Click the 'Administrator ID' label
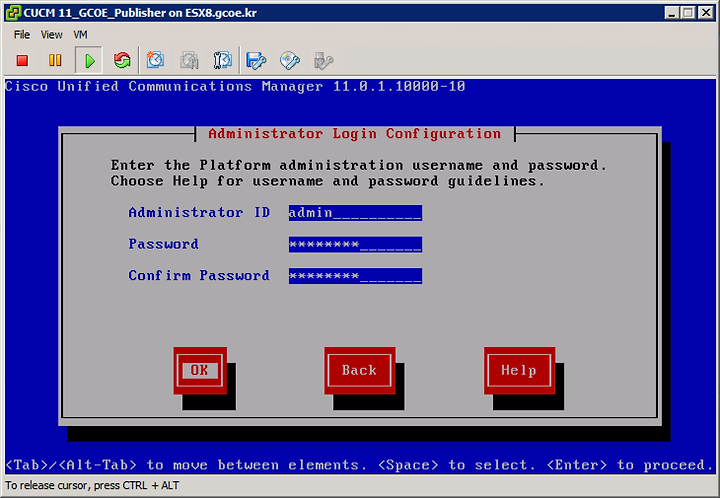Screen dimensions: 720x498 tap(199, 213)
